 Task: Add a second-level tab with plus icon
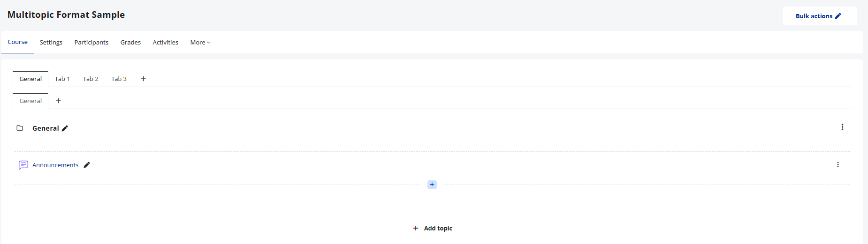pos(59,101)
